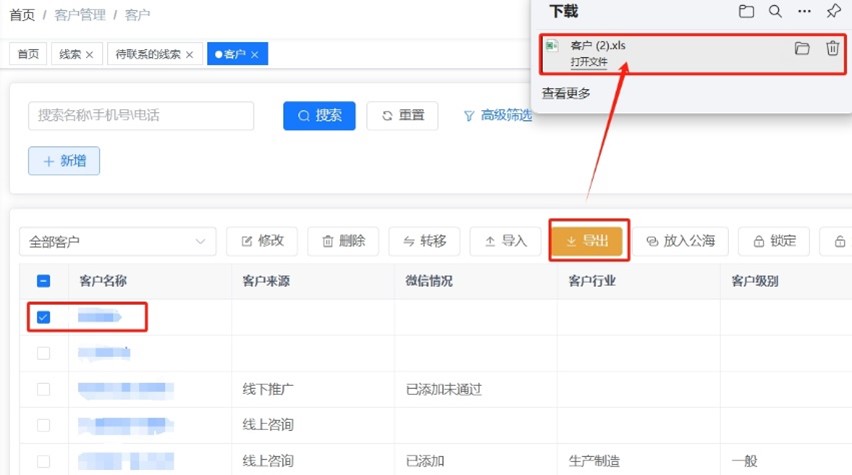This screenshot has width=852, height=475.
Task: Open more options ellipsis in downloads panel
Action: pyautogui.click(x=804, y=11)
